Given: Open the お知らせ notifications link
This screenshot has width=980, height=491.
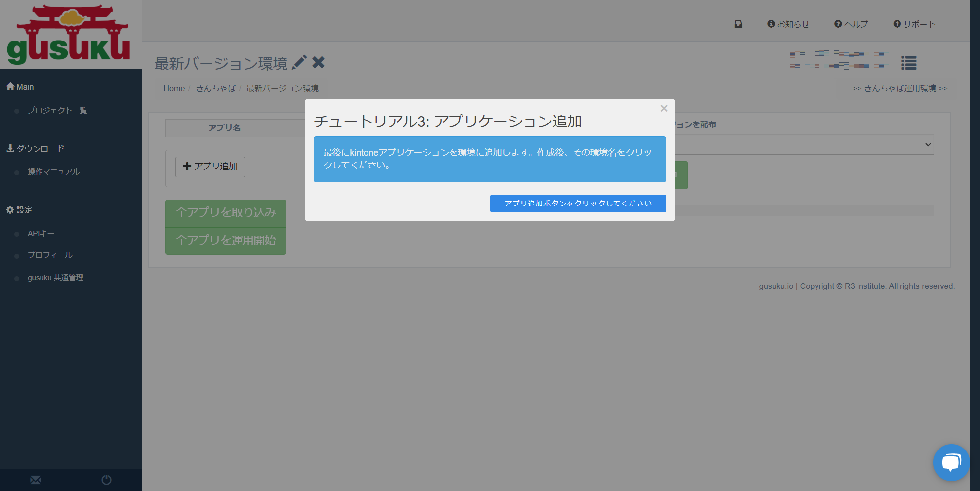Looking at the screenshot, I should coord(788,24).
